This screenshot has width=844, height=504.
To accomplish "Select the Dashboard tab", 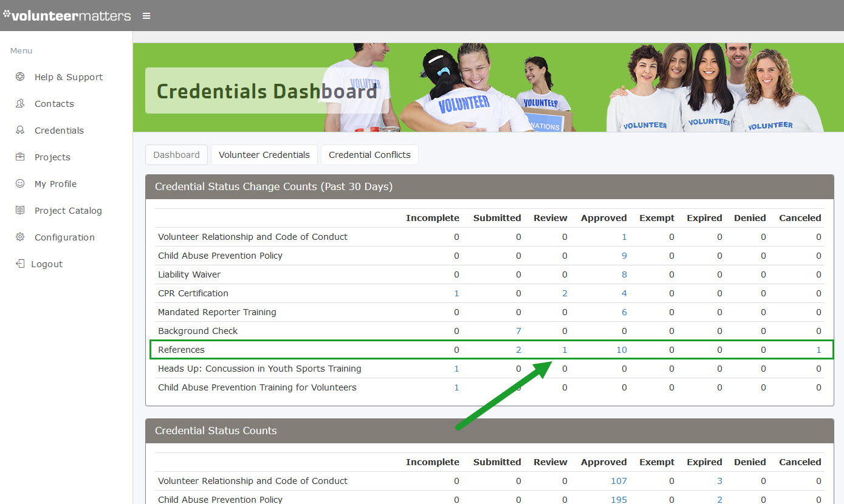I will 176,155.
